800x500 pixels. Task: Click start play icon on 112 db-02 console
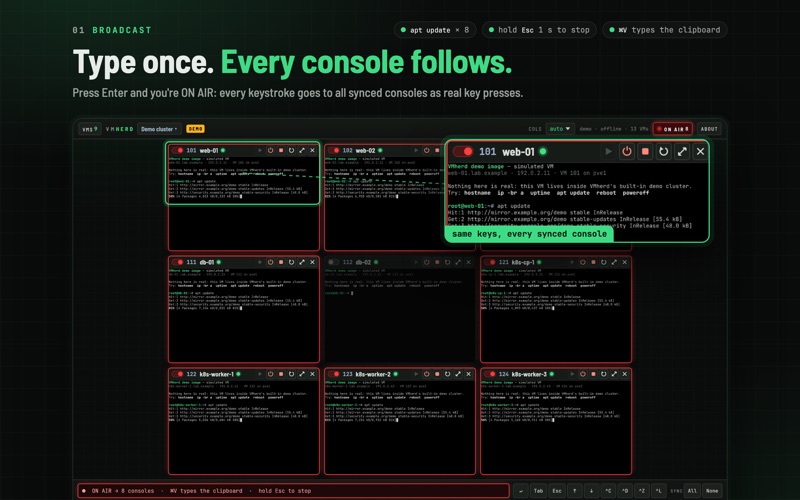coord(416,262)
